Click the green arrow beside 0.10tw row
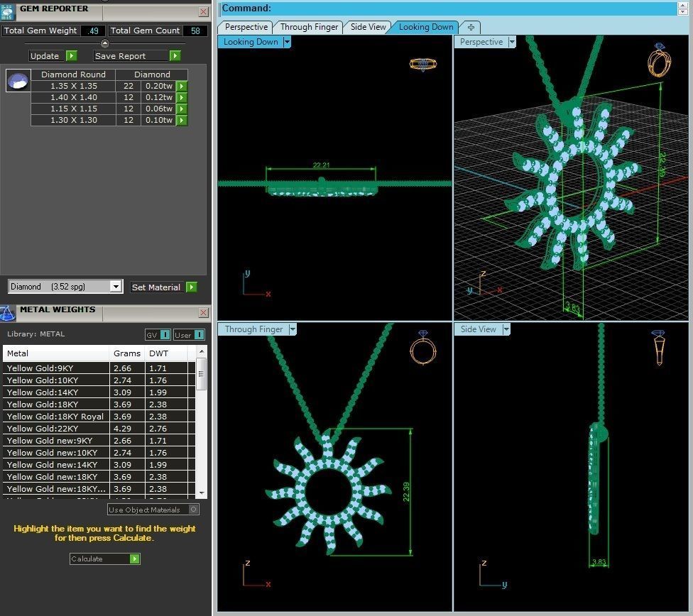Screen dimensions: 693x616 182,120
